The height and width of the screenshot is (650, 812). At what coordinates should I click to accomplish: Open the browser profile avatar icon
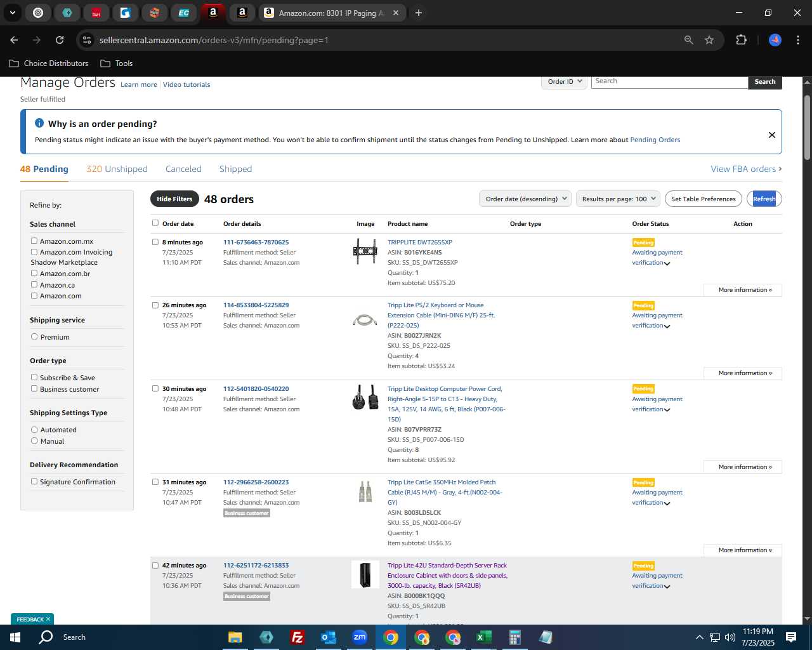[x=775, y=40]
